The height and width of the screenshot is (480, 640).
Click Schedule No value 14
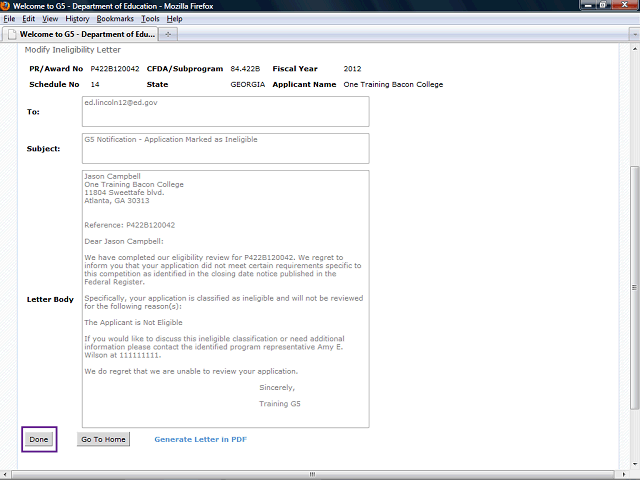point(95,84)
